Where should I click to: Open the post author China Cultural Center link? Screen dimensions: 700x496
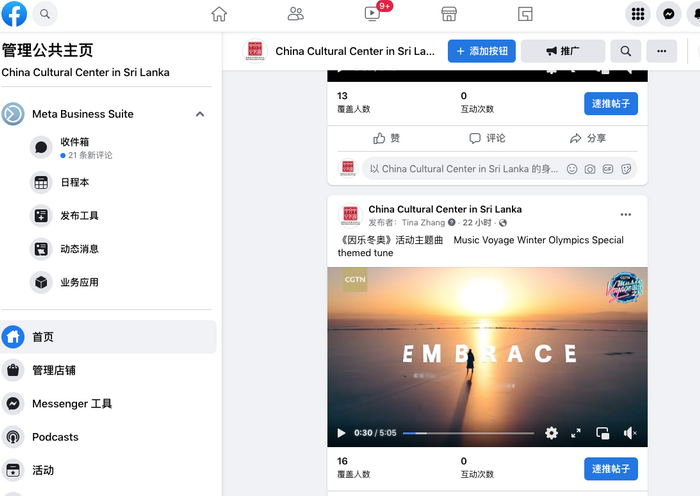tap(445, 209)
